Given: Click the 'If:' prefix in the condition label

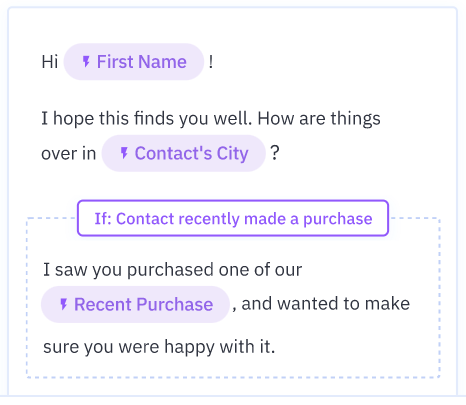Looking at the screenshot, I should point(103,219).
